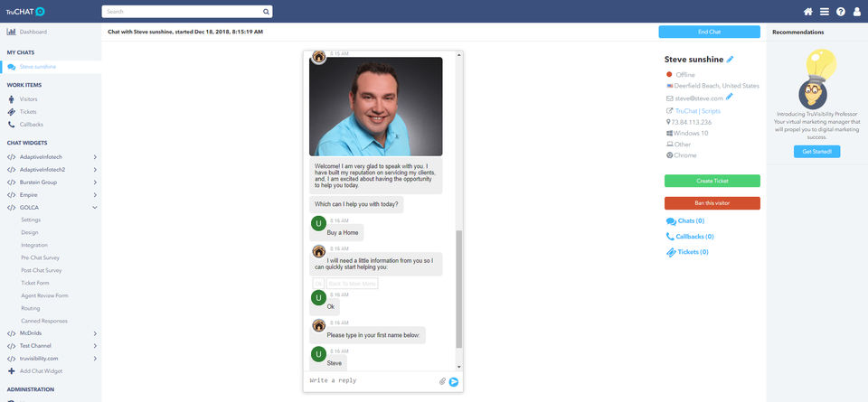
Task: Click the Dashboard chart icon
Action: (11, 32)
